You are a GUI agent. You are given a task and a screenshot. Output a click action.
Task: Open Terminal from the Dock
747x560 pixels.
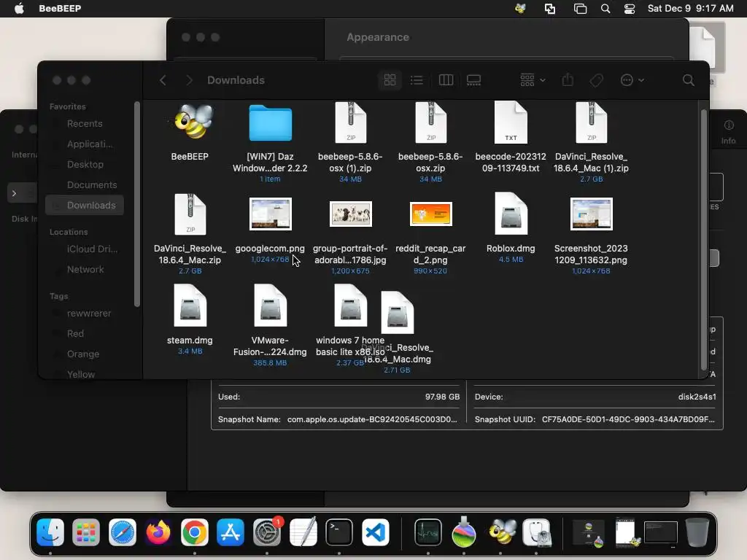click(339, 532)
